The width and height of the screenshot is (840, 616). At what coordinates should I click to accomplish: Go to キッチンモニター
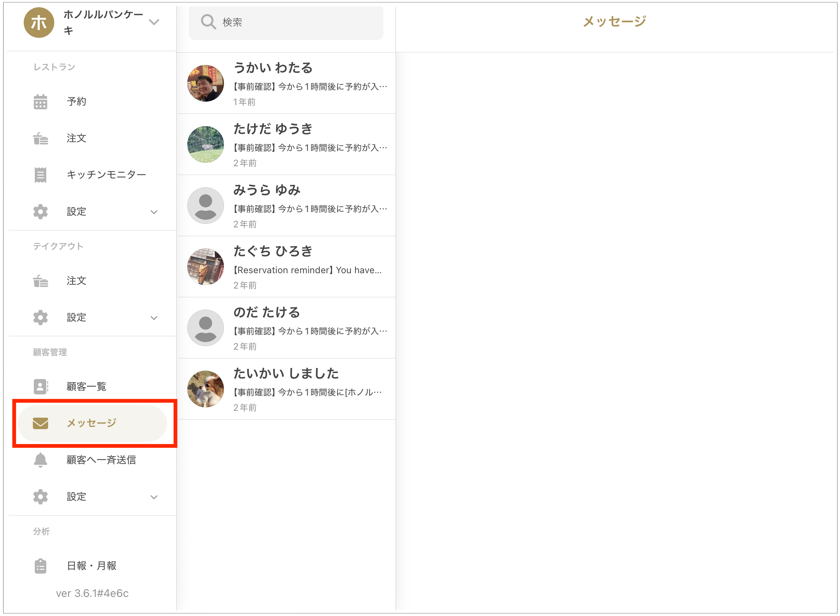click(92, 175)
